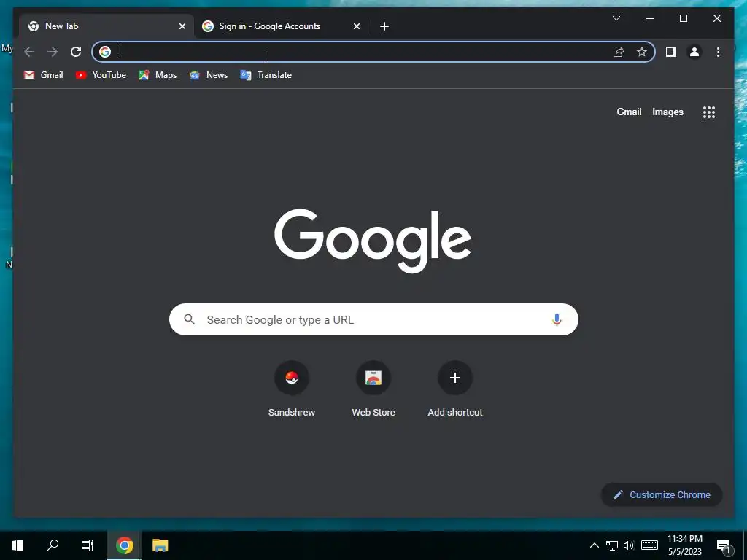
Task: Click the Chrome taskbar icon
Action: 124,545
